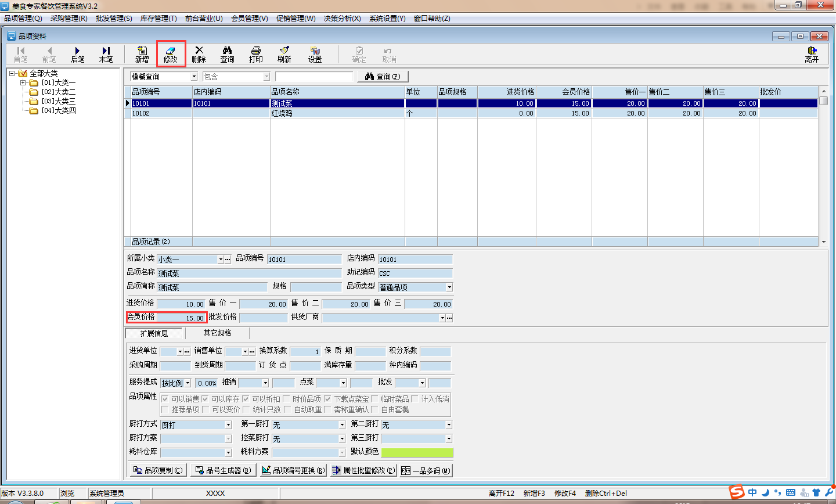Screen dimensions: 836x504
Task: Click the 新增 (Add) toolbar icon
Action: (x=142, y=54)
